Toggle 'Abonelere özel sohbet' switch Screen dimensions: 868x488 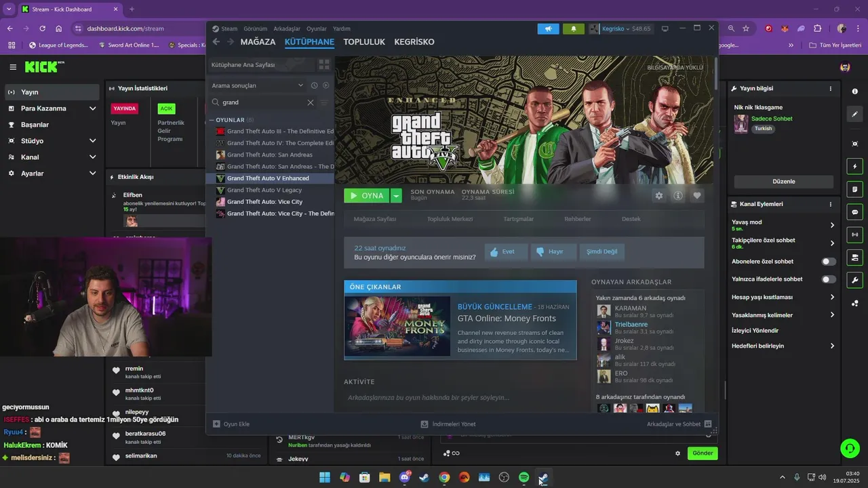[x=829, y=262]
